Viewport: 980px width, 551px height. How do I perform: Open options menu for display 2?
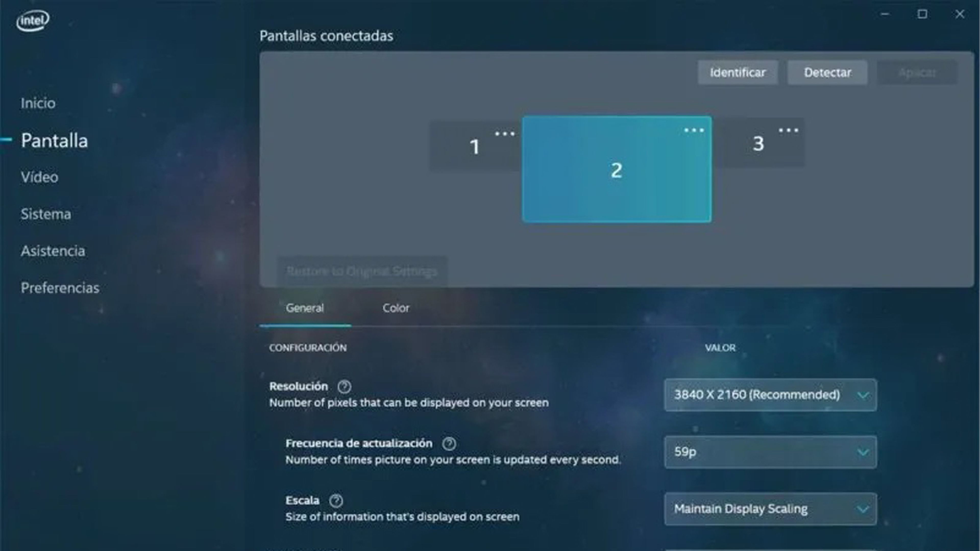pos(693,130)
